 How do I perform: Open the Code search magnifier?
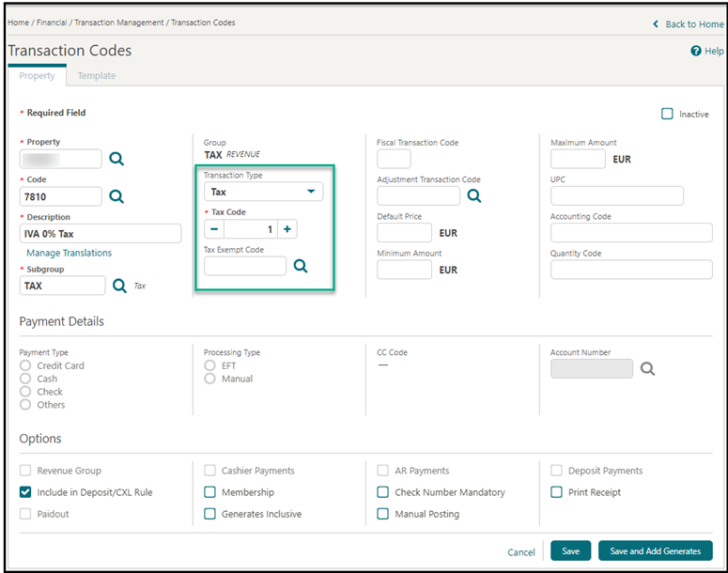[x=116, y=196]
